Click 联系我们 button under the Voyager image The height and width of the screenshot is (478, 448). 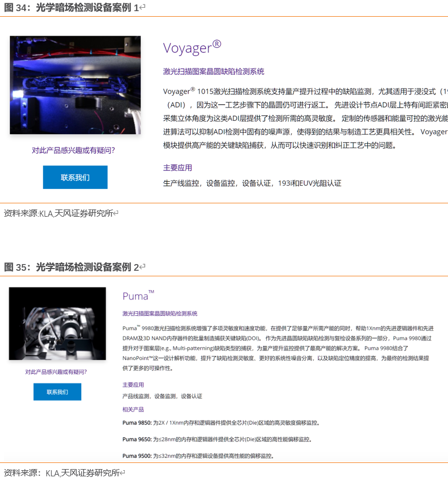tap(75, 177)
